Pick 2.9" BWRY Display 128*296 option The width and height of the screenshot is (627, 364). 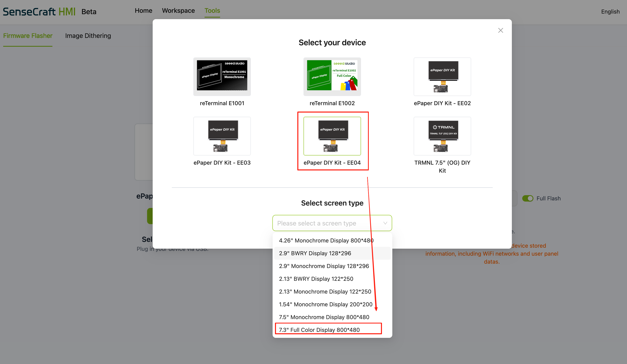click(x=315, y=253)
